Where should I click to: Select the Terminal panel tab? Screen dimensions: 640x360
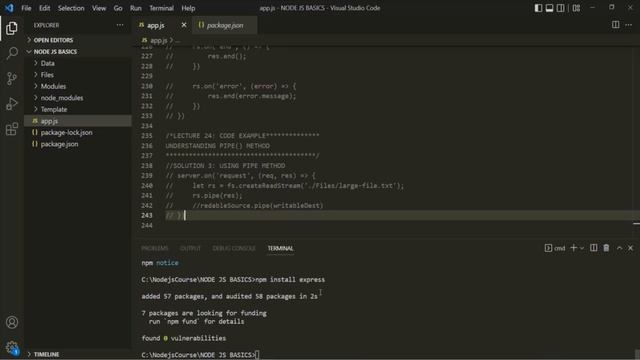(280, 248)
